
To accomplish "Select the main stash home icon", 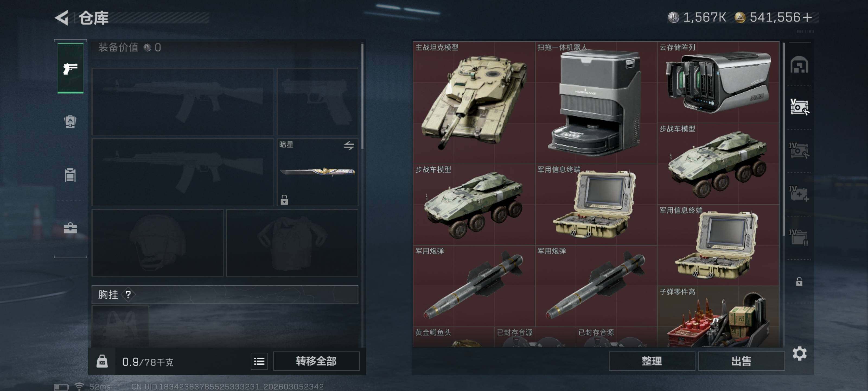I will (799, 65).
